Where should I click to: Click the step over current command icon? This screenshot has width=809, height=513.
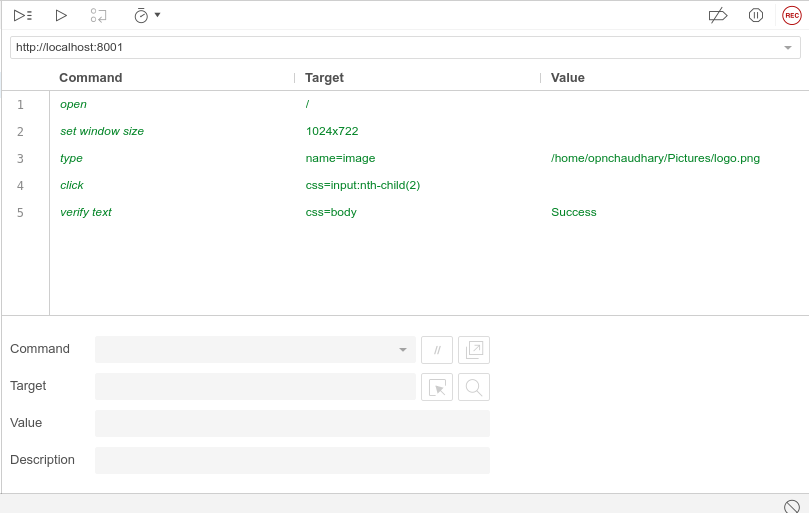pyautogui.click(x=98, y=15)
